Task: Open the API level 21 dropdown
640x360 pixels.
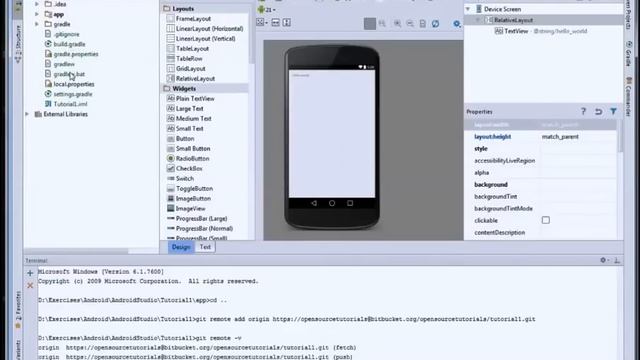Action: (267, 9)
